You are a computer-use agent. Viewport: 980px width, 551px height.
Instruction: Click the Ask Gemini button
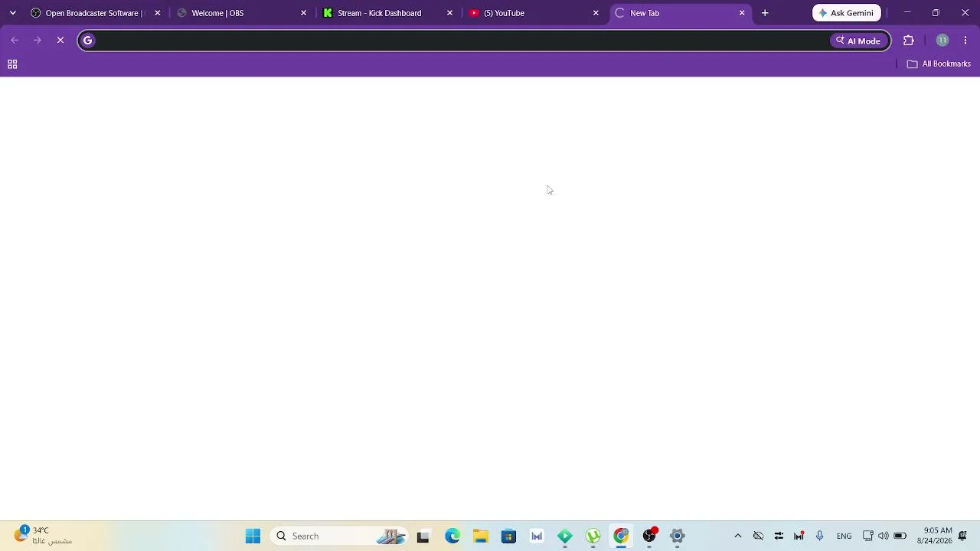point(847,13)
